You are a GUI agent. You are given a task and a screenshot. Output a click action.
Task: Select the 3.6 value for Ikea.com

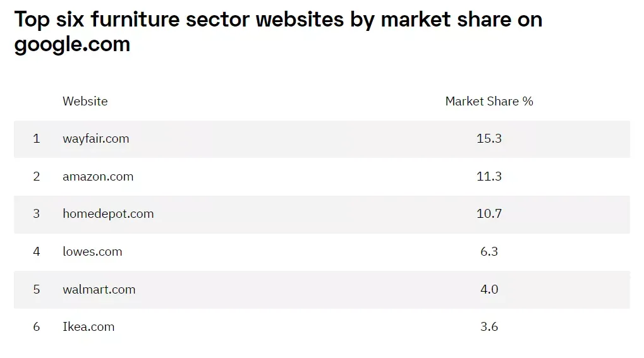coord(489,327)
